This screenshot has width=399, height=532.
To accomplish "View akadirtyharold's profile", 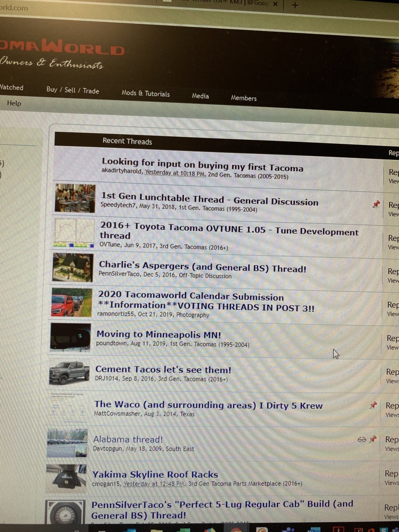I will point(121,170).
